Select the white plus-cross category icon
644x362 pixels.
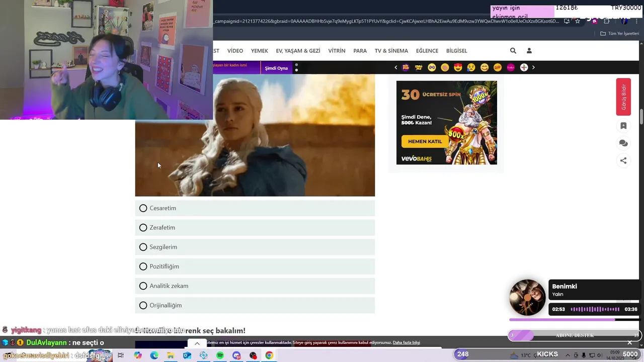524,67
